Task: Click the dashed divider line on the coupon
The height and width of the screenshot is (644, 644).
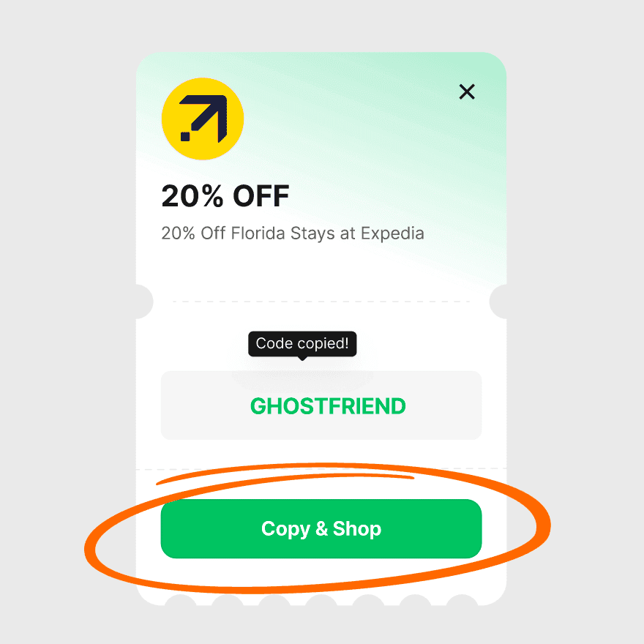Action: 321,302
